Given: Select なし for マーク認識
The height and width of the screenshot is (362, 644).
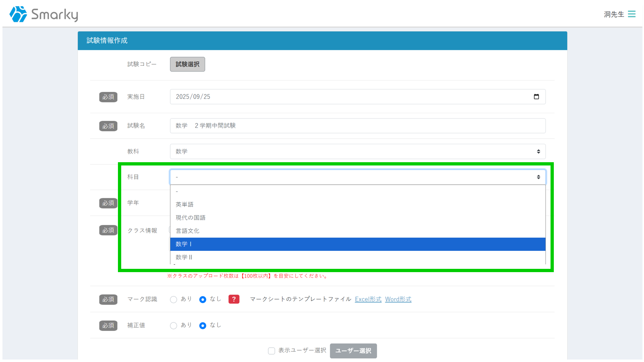Looking at the screenshot, I should pyautogui.click(x=203, y=300).
